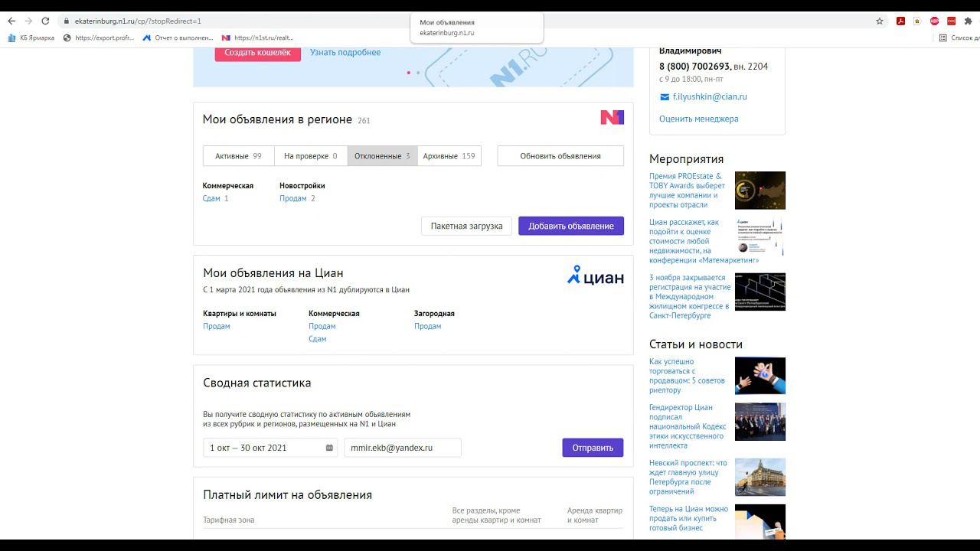Screen dimensions: 980x551
Task: Click the Создать кошелёк button
Action: coord(257,52)
